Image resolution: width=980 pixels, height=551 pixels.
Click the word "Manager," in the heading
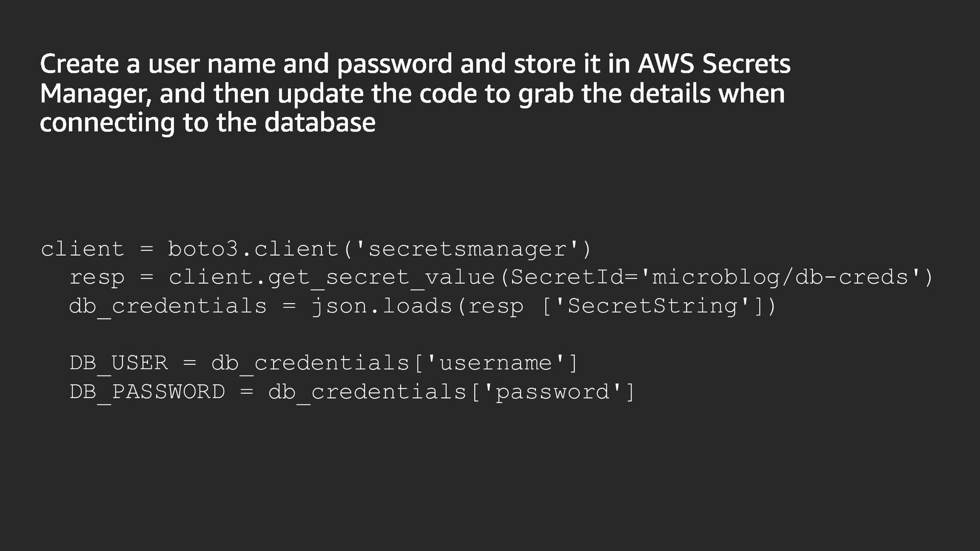pos(95,94)
